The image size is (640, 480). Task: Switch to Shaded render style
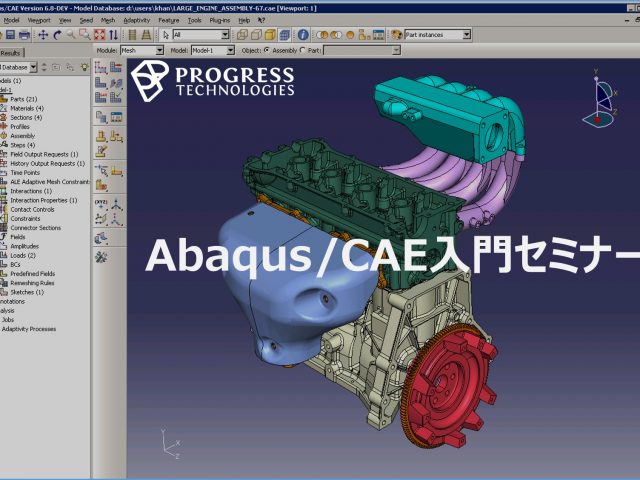click(x=270, y=35)
